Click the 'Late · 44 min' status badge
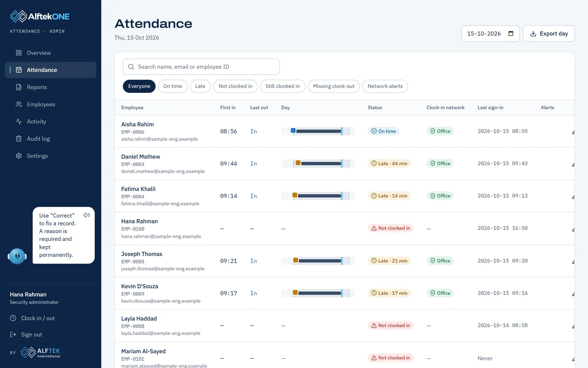Screen dimensions: 588x368 click(x=389, y=163)
